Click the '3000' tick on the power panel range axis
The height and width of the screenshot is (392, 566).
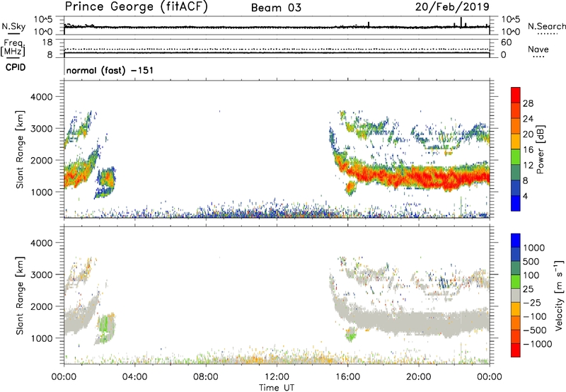42,129
